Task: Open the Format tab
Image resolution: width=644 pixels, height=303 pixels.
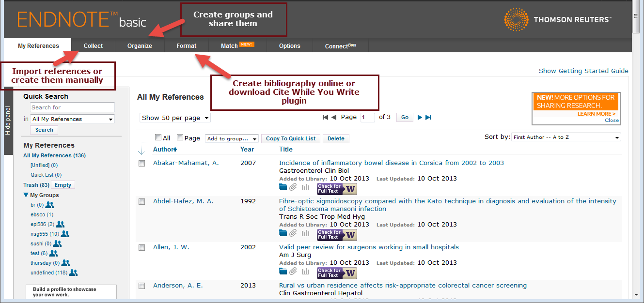Action: 187,46
